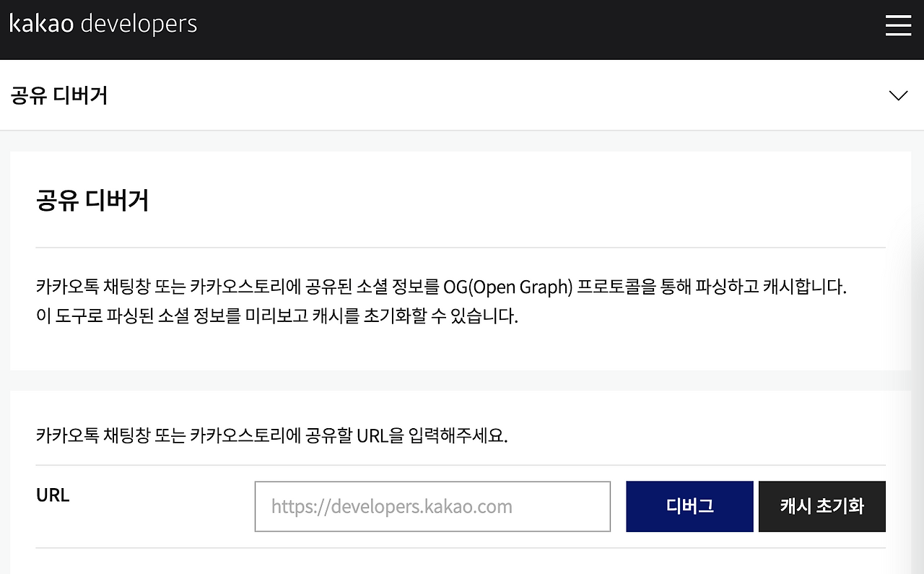
Task: Click the 디버그 button
Action: (689, 506)
